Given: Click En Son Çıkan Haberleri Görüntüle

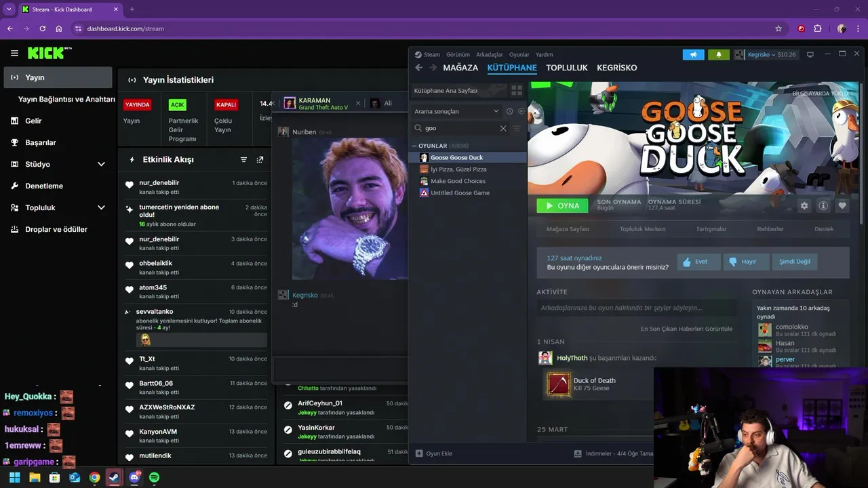Looking at the screenshot, I should pyautogui.click(x=686, y=329).
